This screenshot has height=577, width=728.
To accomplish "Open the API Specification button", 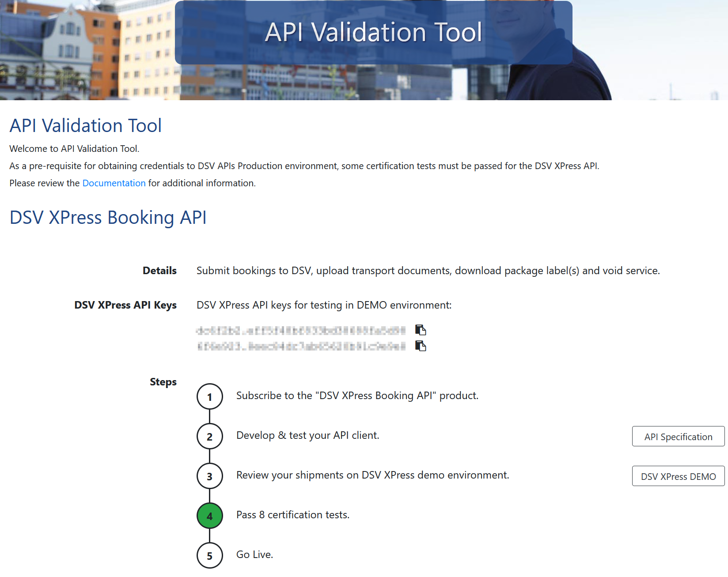I will pyautogui.click(x=678, y=437).
